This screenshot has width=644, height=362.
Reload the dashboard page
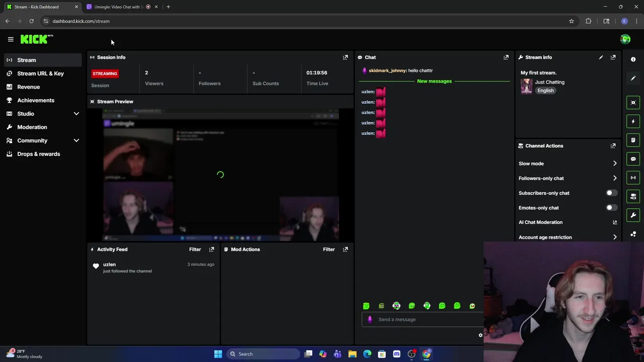point(31,21)
